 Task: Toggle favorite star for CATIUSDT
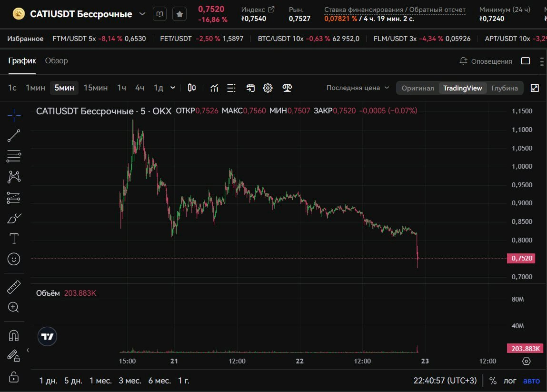pyautogui.click(x=179, y=14)
